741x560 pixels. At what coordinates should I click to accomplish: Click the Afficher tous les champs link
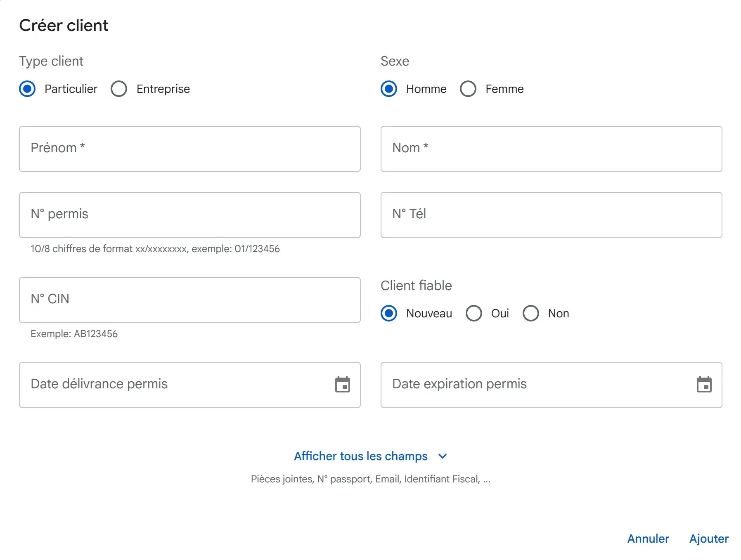[360, 456]
